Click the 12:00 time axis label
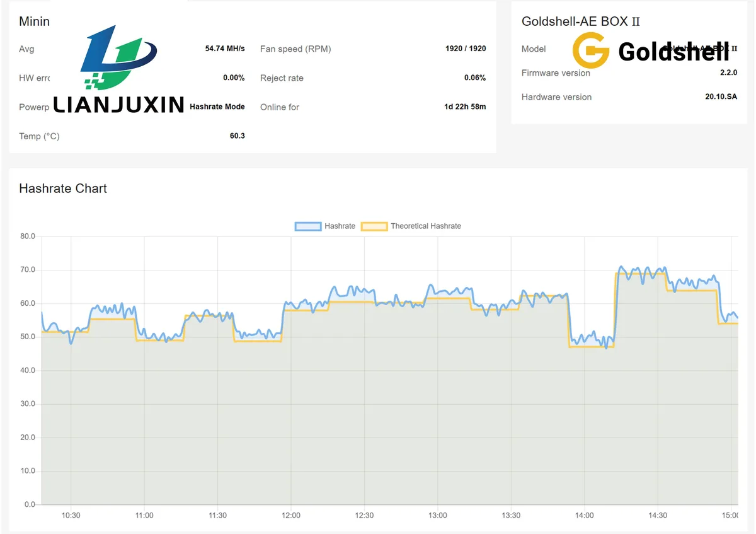 (x=291, y=515)
